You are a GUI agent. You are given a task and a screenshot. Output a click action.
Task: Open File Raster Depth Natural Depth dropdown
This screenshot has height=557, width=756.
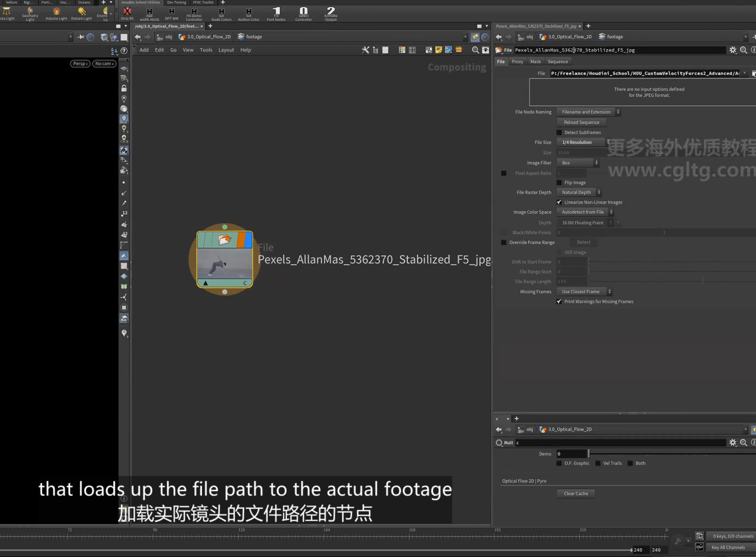coord(579,193)
